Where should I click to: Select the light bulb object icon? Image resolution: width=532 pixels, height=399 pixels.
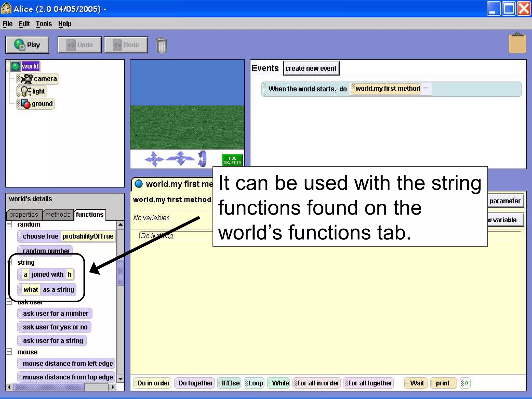(25, 91)
